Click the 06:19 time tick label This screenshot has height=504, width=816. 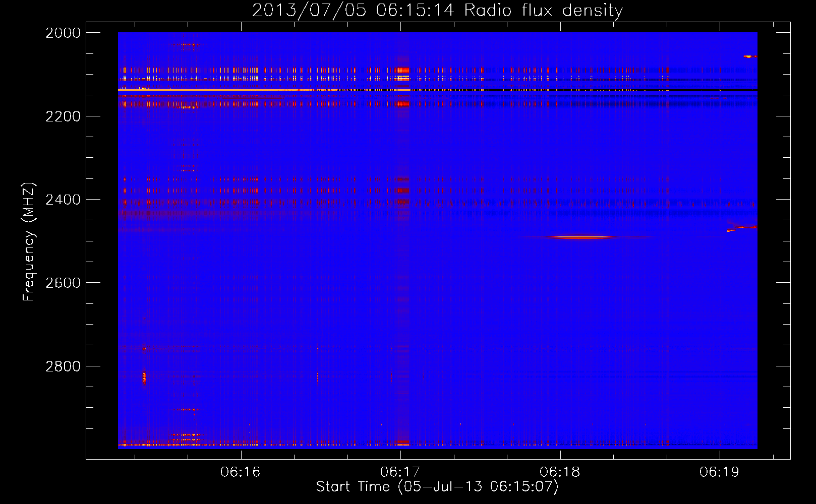click(x=719, y=472)
